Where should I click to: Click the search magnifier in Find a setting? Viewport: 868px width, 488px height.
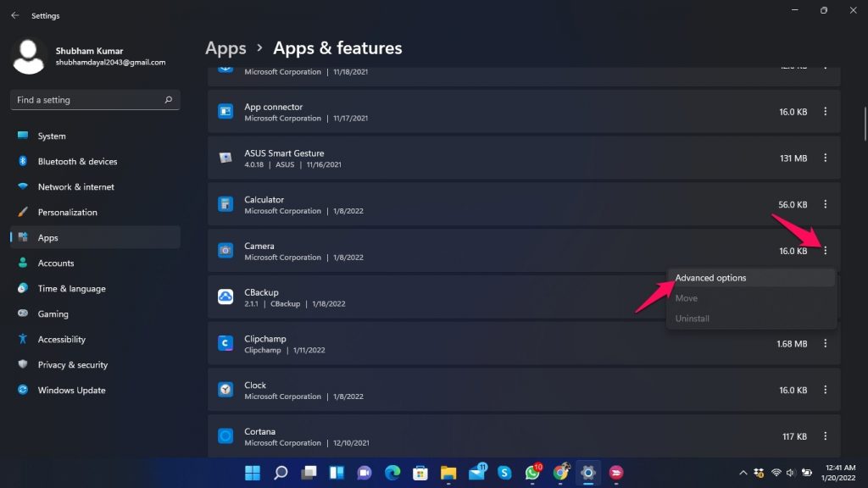(x=169, y=100)
